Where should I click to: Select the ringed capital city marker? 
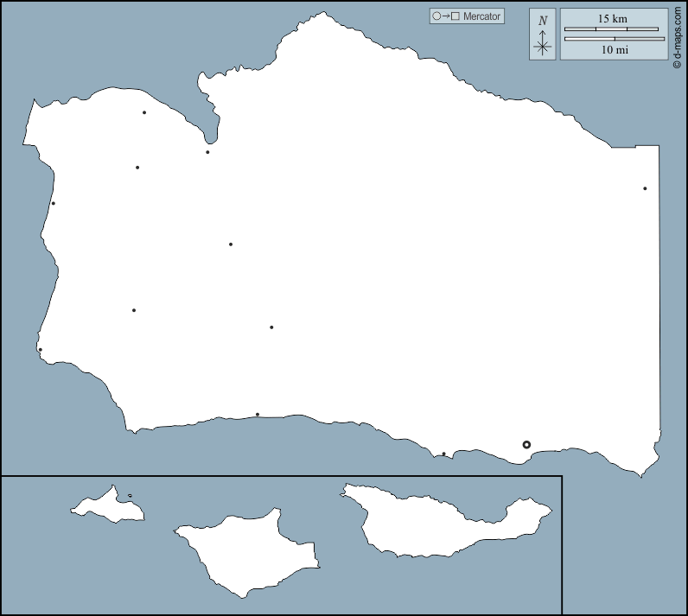pos(526,445)
